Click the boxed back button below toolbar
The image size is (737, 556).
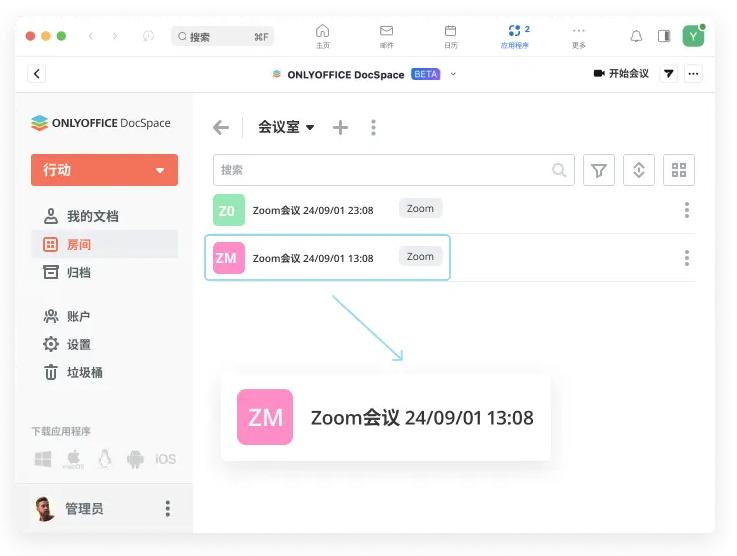(x=37, y=74)
